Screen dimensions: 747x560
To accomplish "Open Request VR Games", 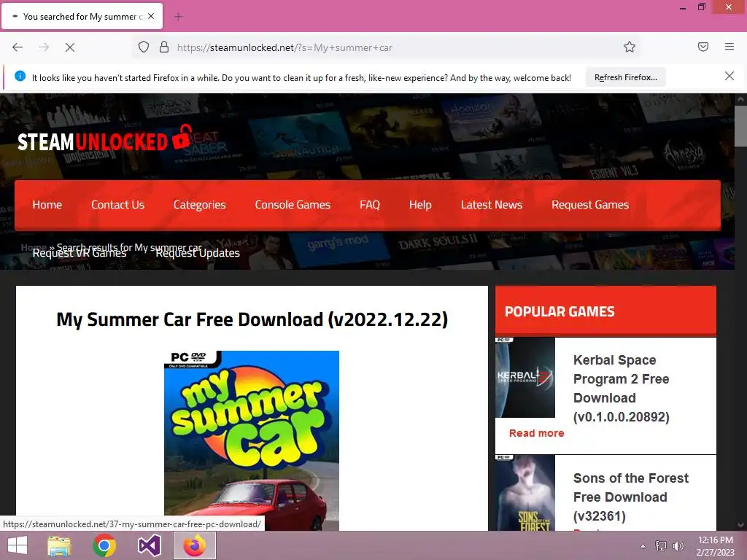I will (x=80, y=253).
